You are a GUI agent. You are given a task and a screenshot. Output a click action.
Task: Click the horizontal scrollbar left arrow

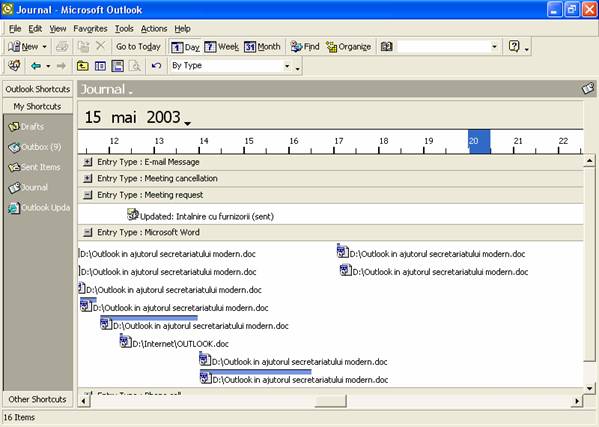(84, 401)
